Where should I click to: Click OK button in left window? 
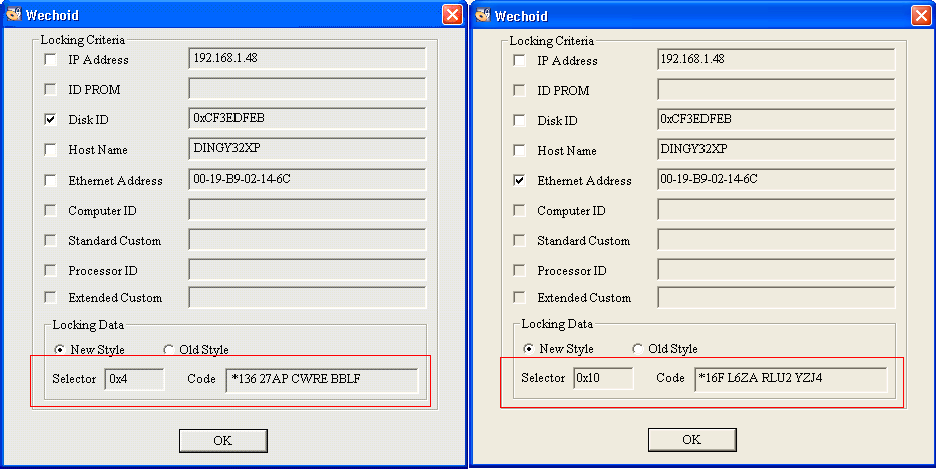point(223,440)
